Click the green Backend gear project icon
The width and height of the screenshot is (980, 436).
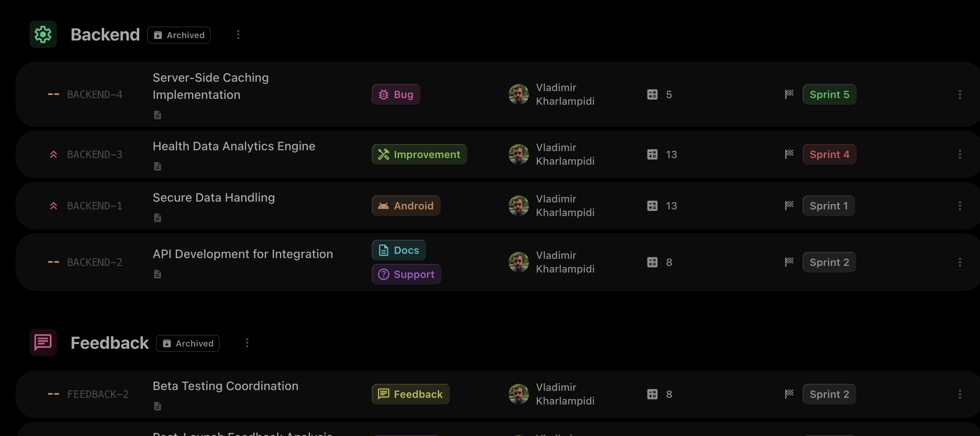[43, 35]
